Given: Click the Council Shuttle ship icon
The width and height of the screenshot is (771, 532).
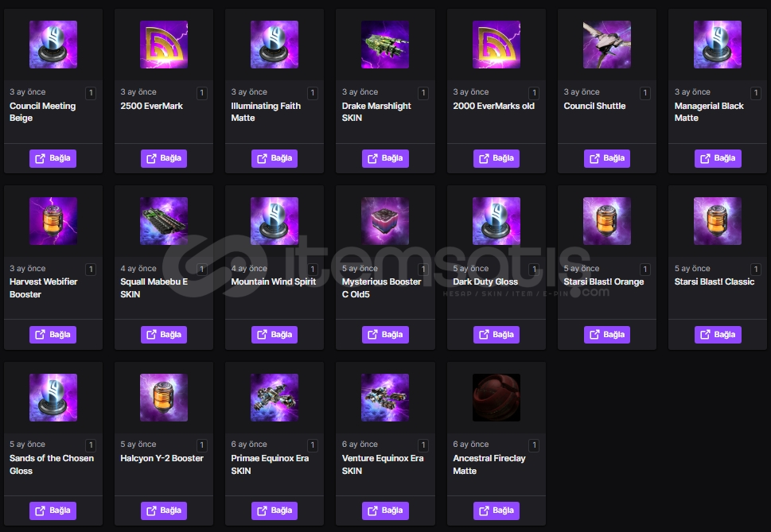Looking at the screenshot, I should 607,45.
